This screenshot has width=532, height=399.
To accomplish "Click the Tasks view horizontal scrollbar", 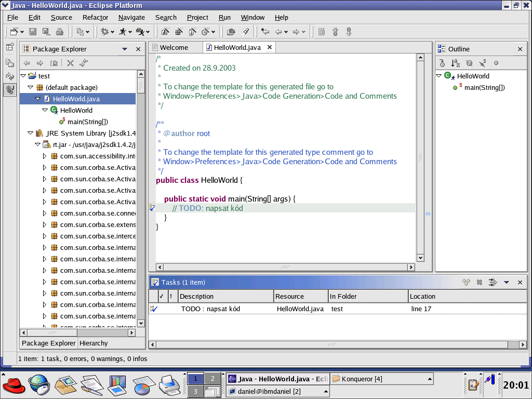I will pyautogui.click(x=338, y=344).
